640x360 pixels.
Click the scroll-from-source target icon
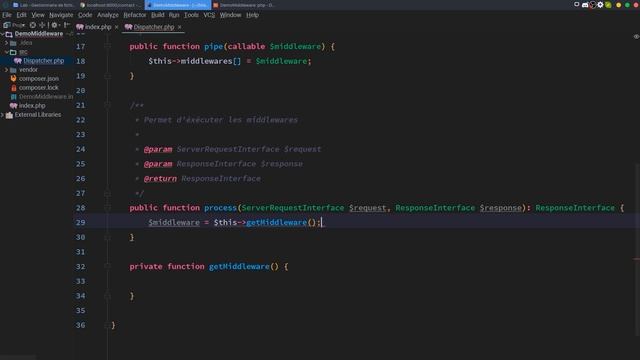pyautogui.click(x=33, y=25)
